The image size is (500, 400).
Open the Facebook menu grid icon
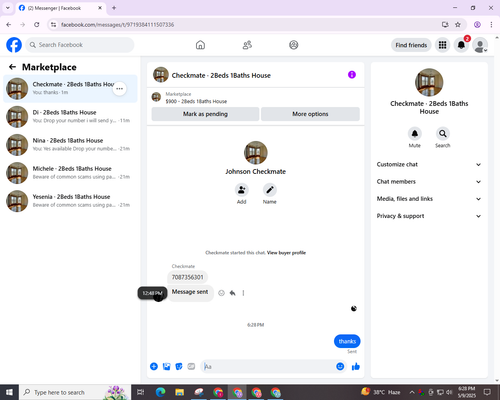(x=442, y=45)
